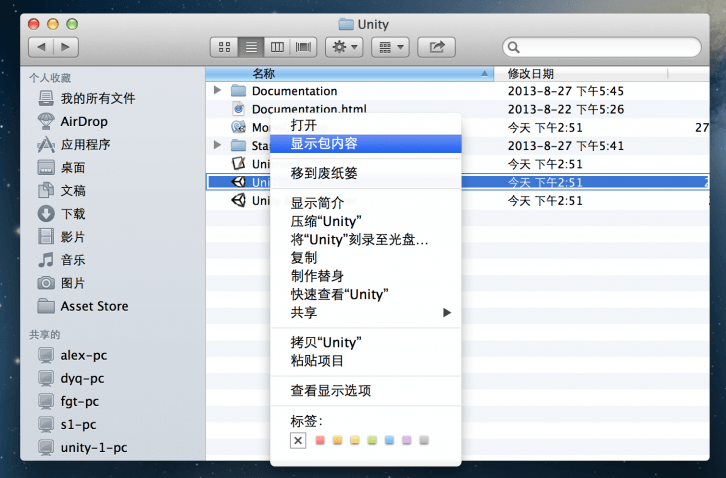Choose 显示包内容 from context menu
This screenshot has width=726, height=478.
click(x=324, y=143)
